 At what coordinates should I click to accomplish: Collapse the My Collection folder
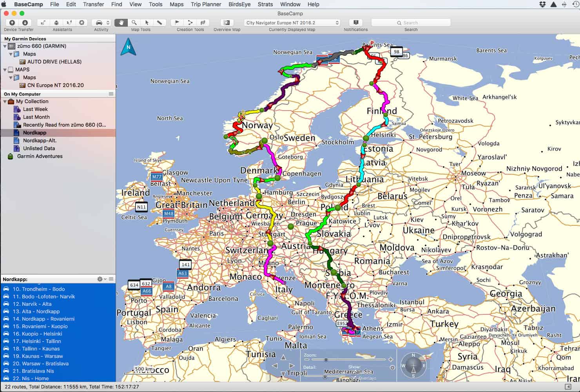[x=5, y=102]
